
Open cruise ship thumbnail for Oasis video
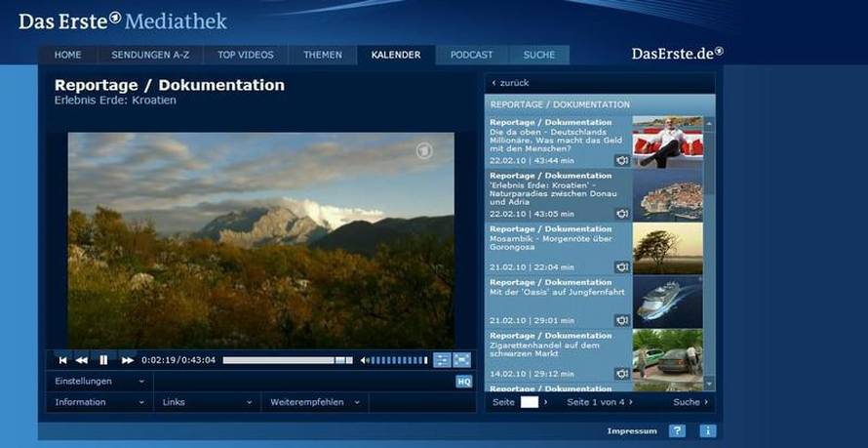click(668, 302)
